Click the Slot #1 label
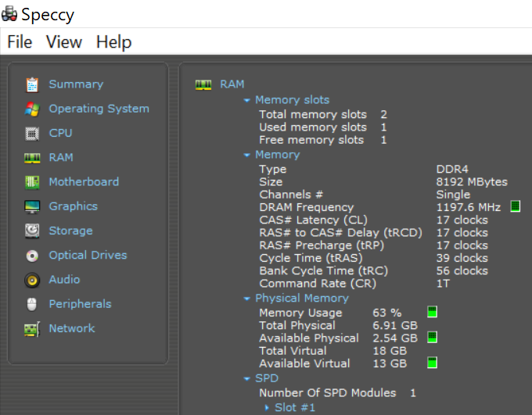The image size is (532, 415). 295,407
